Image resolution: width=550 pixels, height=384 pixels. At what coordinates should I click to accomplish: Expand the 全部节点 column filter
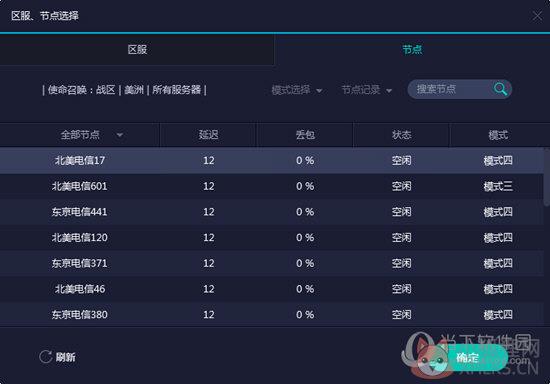pyautogui.click(x=120, y=135)
